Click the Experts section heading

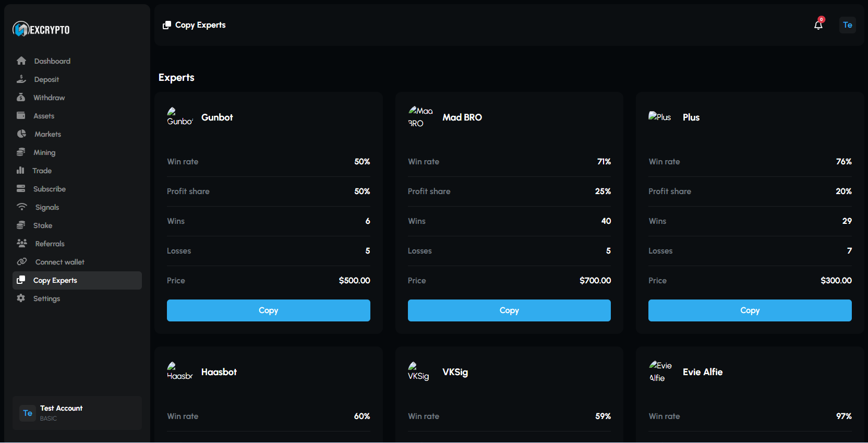pos(176,77)
